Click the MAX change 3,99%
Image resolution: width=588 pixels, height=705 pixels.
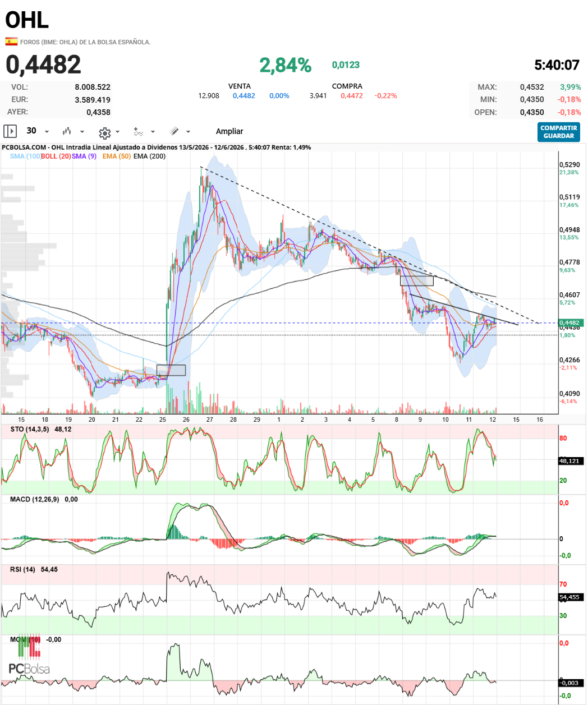tap(571, 87)
